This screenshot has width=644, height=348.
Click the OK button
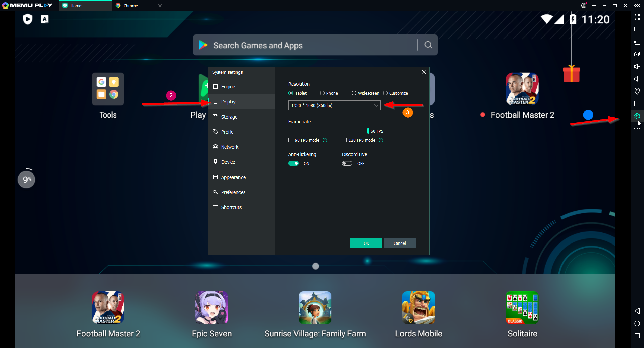click(x=366, y=243)
